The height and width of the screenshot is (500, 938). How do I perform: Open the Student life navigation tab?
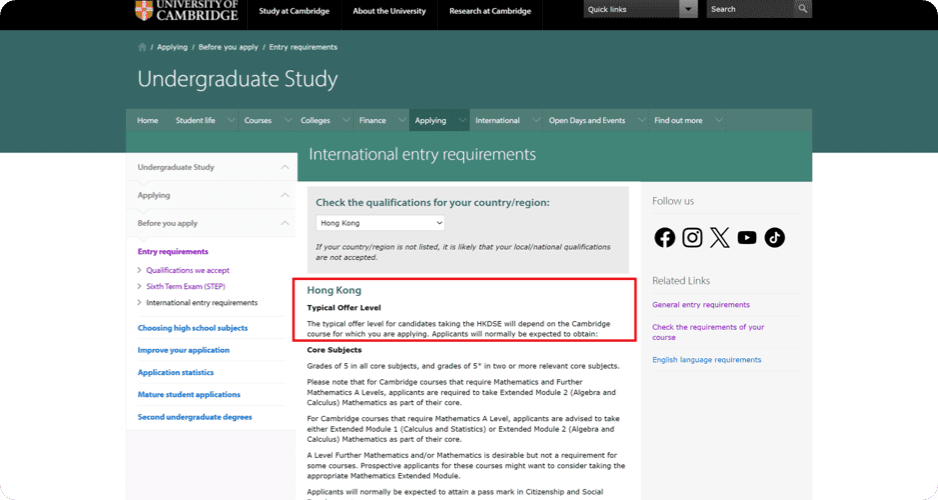click(196, 120)
